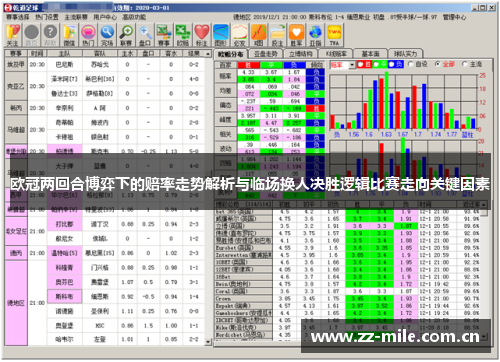The height and width of the screenshot is (362, 500).
Task: Open the 帮助 question mark icon
Action: tap(50, 35)
